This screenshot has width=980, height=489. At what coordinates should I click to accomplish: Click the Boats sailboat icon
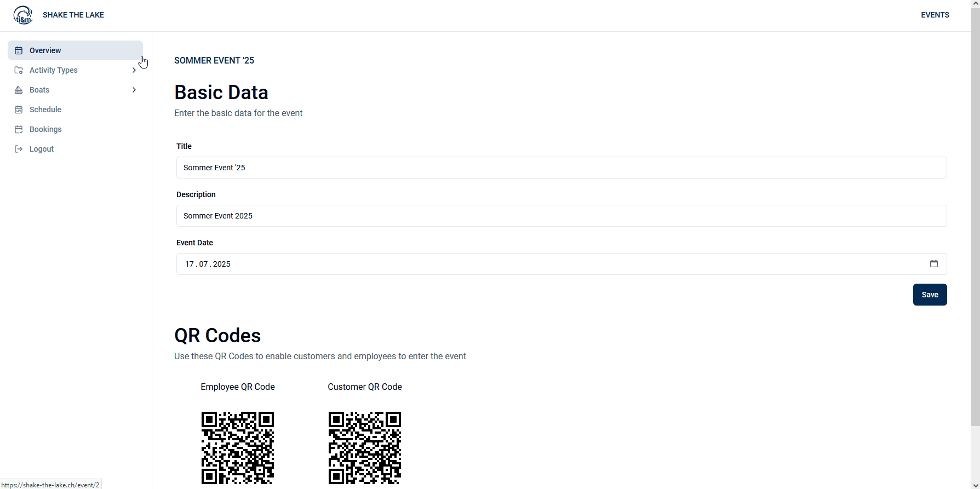19,90
